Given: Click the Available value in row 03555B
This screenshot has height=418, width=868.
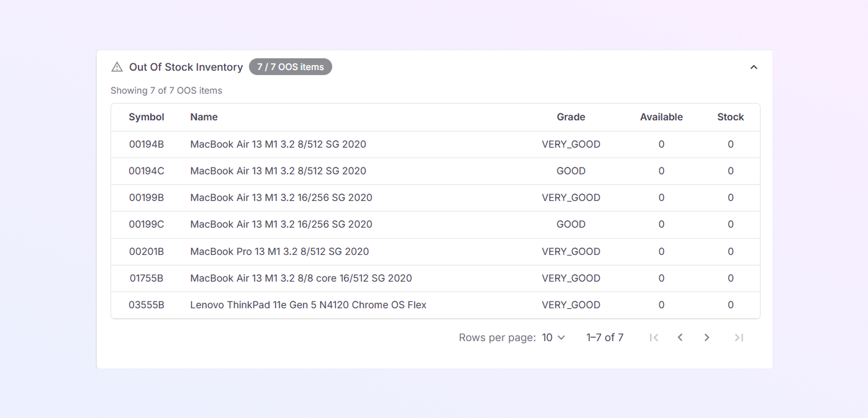Looking at the screenshot, I should coord(661,305).
